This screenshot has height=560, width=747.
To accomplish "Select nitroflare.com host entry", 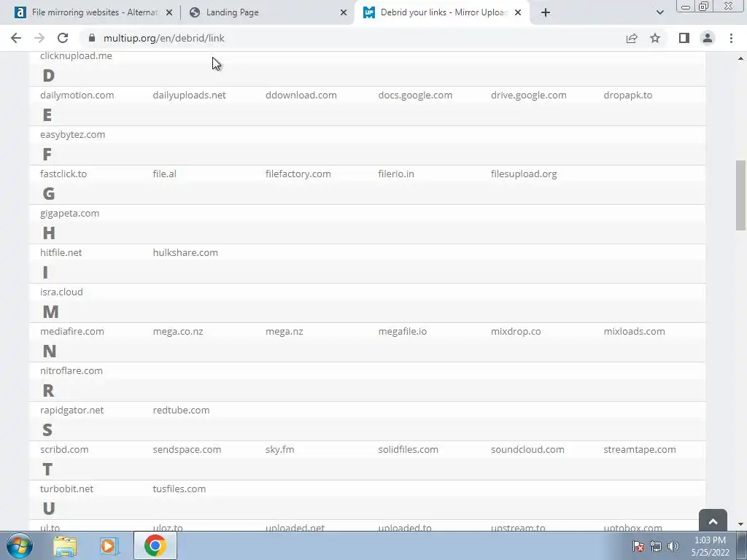I will click(x=71, y=371).
